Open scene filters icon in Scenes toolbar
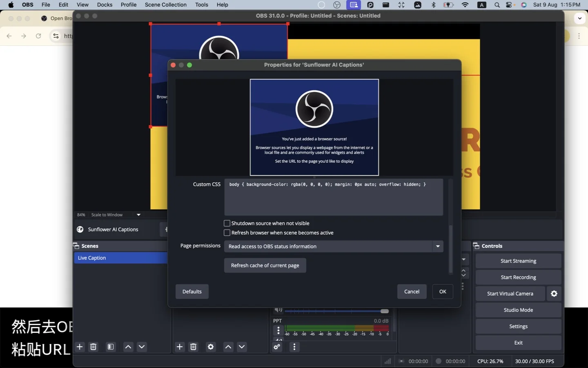 (111, 347)
